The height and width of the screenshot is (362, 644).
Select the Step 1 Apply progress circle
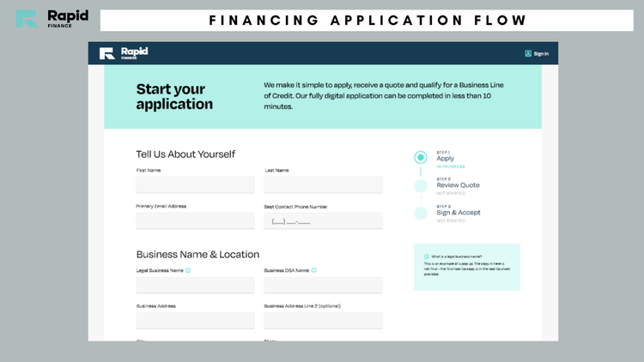(420, 157)
